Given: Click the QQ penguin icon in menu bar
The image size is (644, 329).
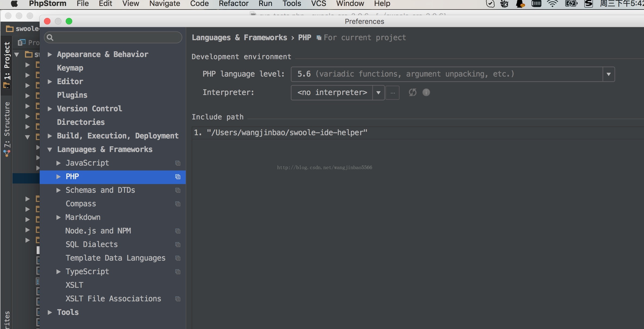Looking at the screenshot, I should pyautogui.click(x=520, y=4).
